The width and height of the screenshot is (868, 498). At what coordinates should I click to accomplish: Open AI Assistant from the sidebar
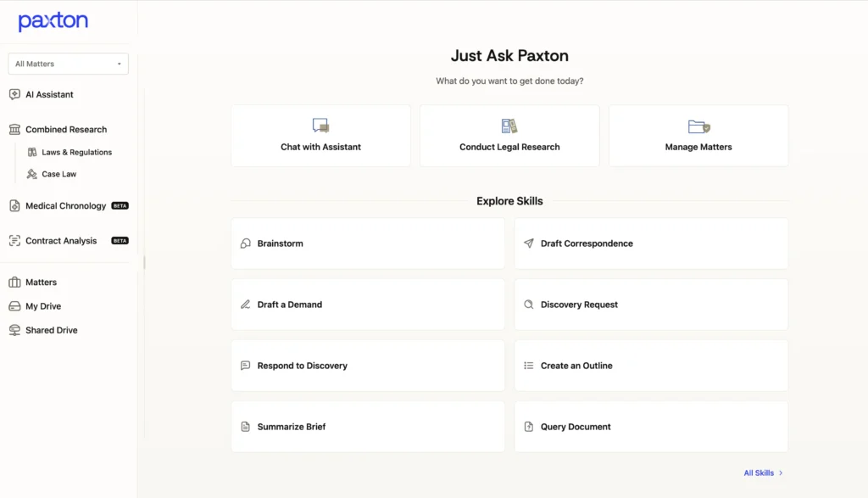tap(49, 95)
